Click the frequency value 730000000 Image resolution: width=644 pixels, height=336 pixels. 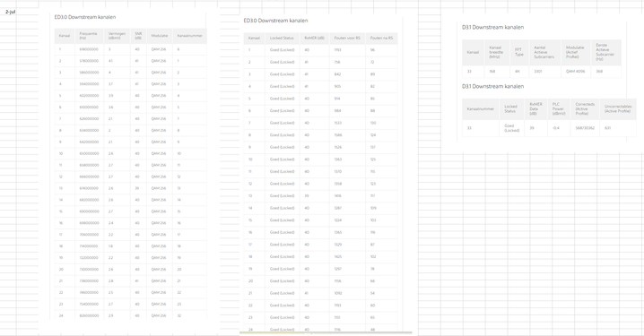(89, 269)
